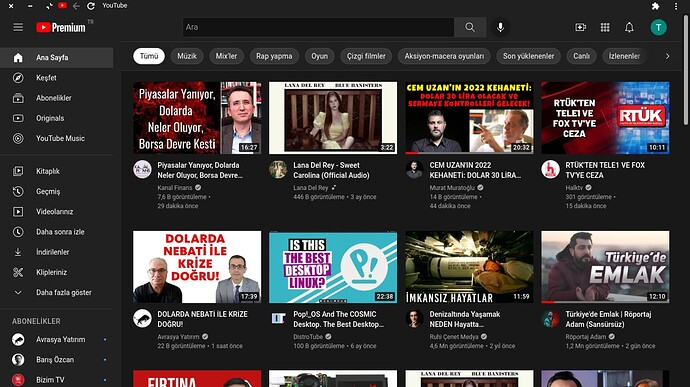Open the account avatar with letter T
Image resolution: width=690 pixels, height=387 pixels.
point(658,27)
